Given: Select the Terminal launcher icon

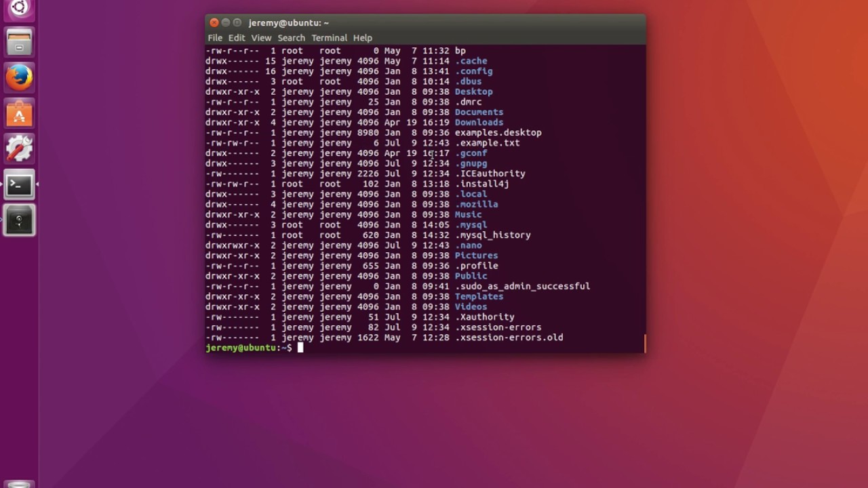Looking at the screenshot, I should (x=19, y=184).
